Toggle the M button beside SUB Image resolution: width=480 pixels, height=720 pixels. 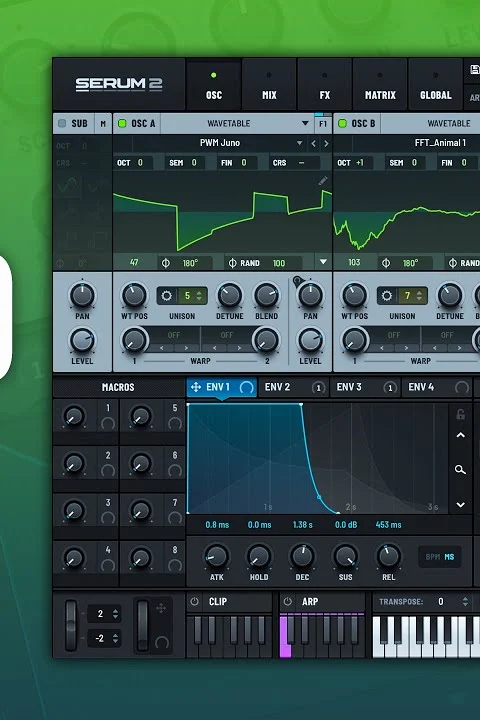click(103, 124)
